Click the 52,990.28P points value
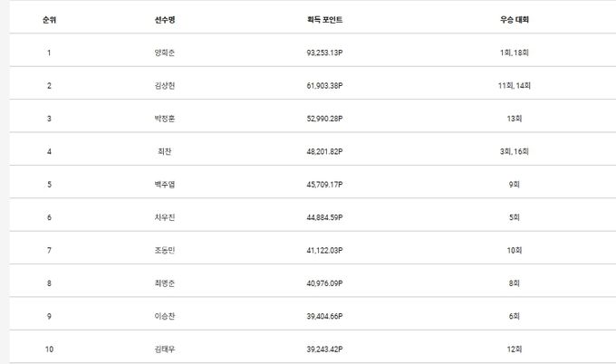The width and height of the screenshot is (616, 364). [324, 119]
